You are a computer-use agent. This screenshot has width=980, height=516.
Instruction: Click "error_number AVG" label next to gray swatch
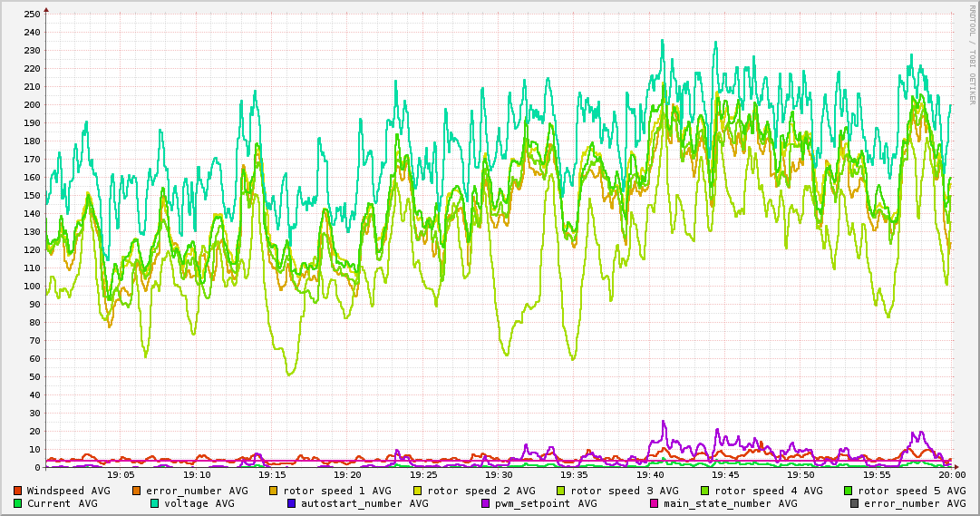pos(915,503)
